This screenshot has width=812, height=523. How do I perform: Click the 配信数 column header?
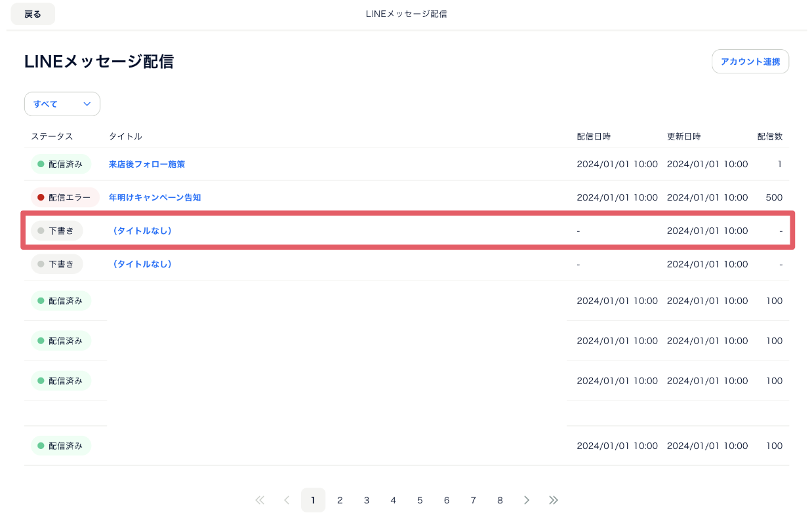click(770, 136)
